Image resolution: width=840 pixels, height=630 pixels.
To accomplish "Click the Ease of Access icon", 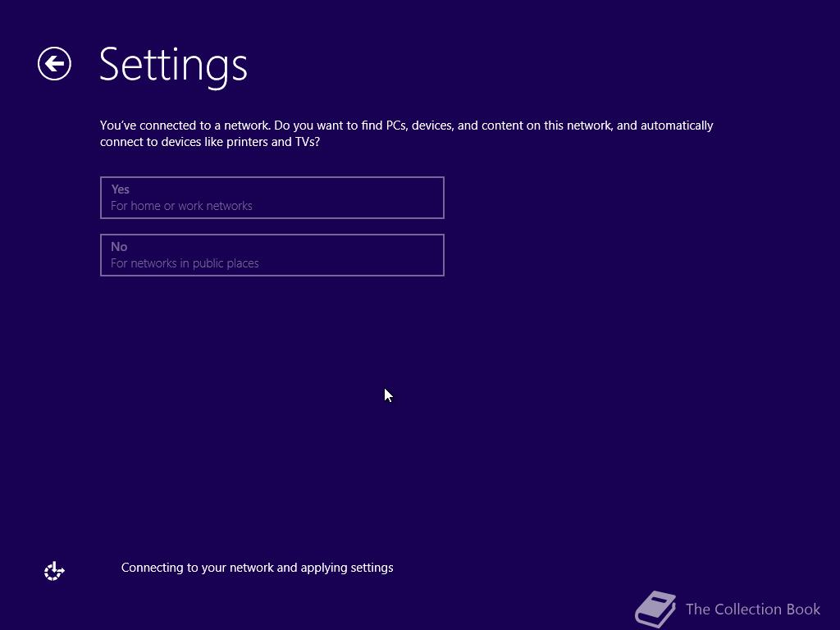I will (54, 571).
